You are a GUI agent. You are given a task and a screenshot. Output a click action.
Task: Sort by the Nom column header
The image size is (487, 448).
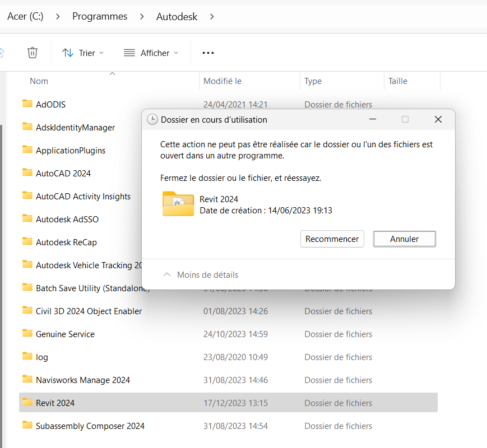click(39, 81)
